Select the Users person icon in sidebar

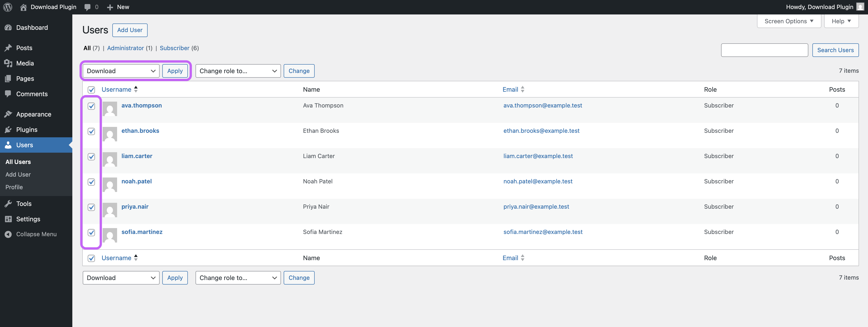click(x=8, y=145)
